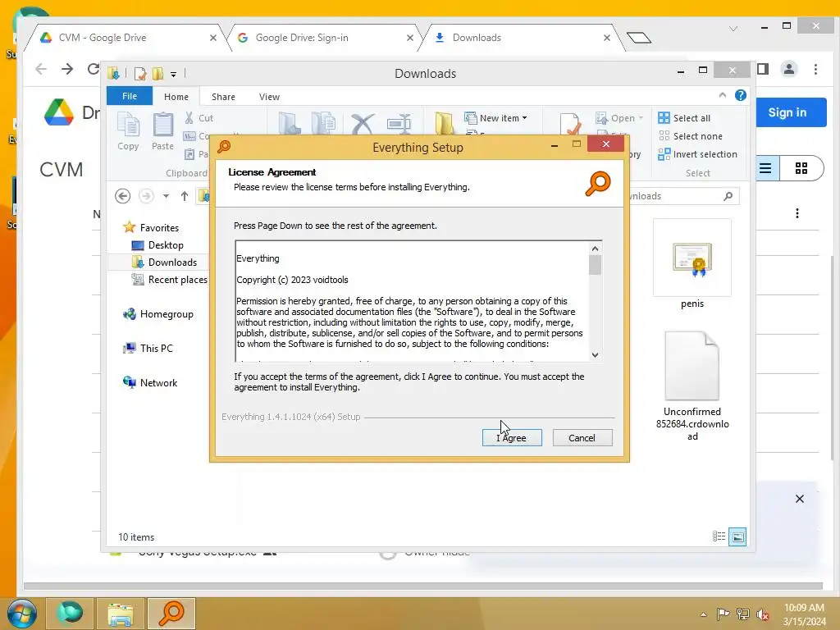Go up one folder level arrow
The image size is (840, 630).
pos(185,196)
